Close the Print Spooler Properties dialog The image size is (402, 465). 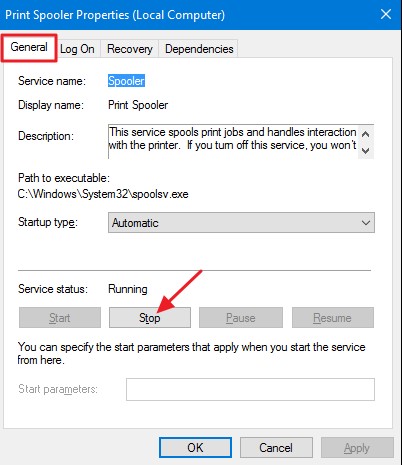[386, 14]
